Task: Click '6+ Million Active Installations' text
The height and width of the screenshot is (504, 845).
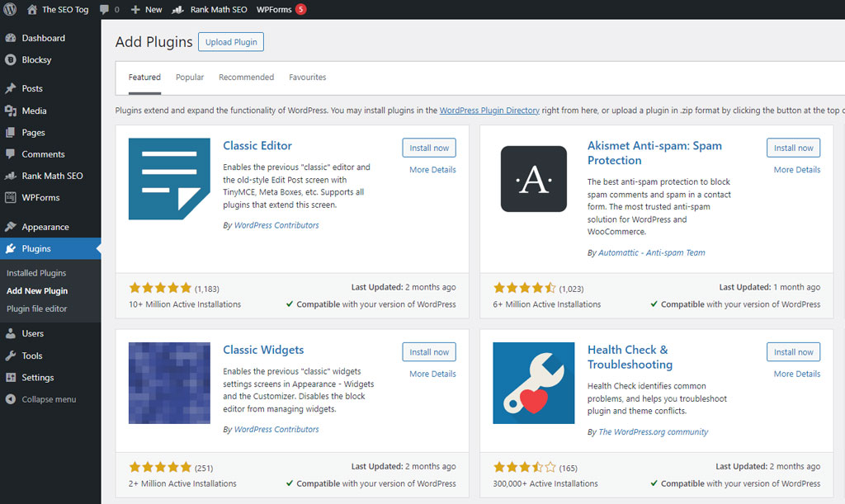Action: 546,304
